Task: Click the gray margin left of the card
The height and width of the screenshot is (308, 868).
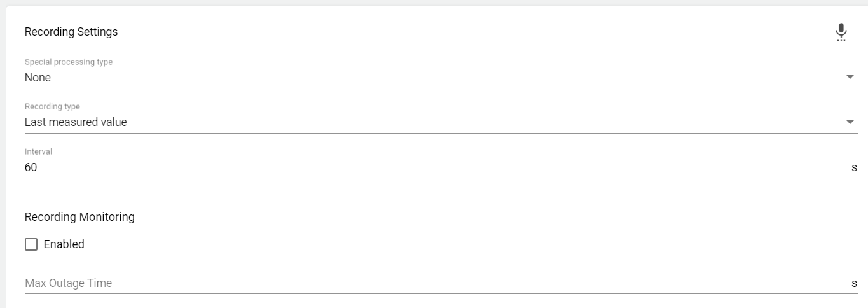Action: [x=3, y=159]
